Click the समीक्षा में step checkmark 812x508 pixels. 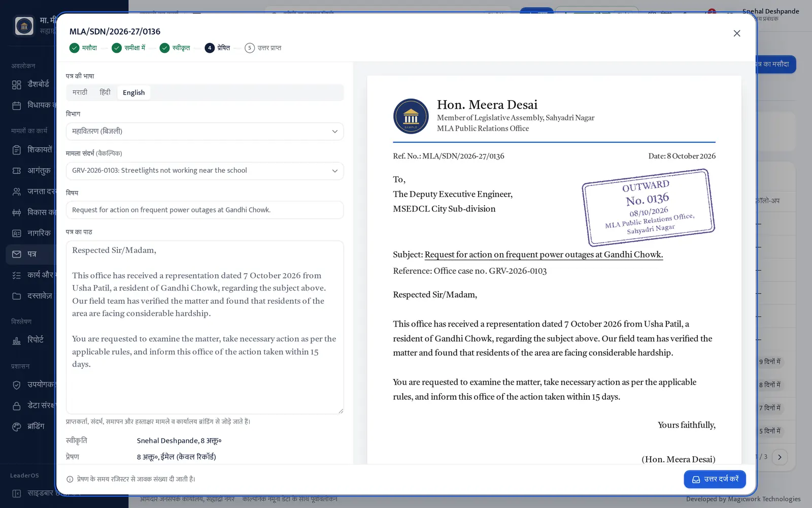pyautogui.click(x=117, y=48)
